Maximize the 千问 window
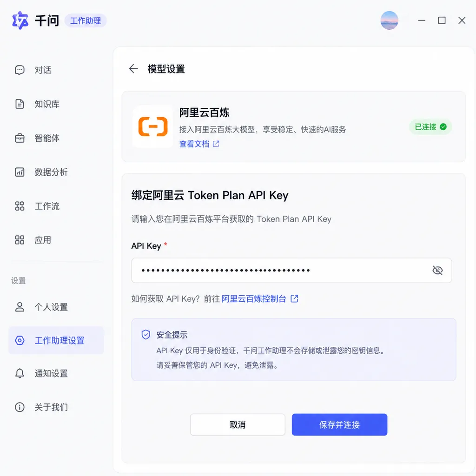476x476 pixels. click(442, 20)
